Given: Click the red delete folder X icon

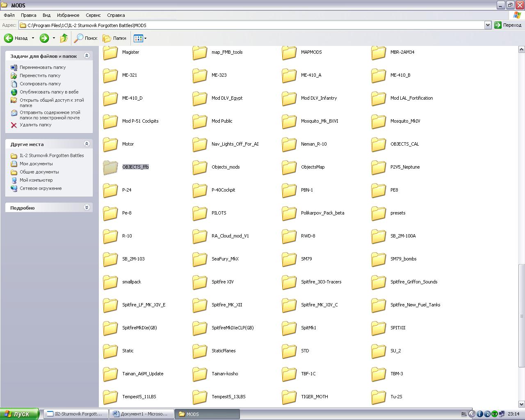Looking at the screenshot, I should [x=14, y=125].
